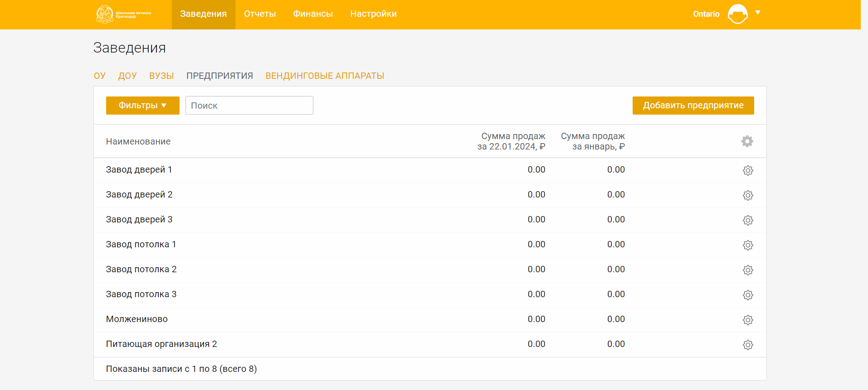
Task: Open settings gear for Завод потолка 3
Action: pyautogui.click(x=747, y=295)
